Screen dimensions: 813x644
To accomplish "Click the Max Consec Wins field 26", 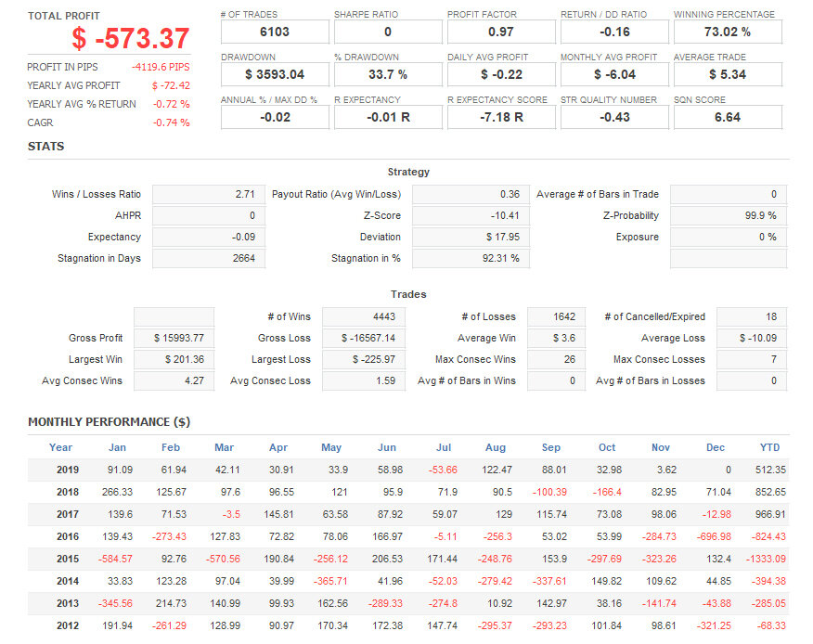I will (x=556, y=359).
